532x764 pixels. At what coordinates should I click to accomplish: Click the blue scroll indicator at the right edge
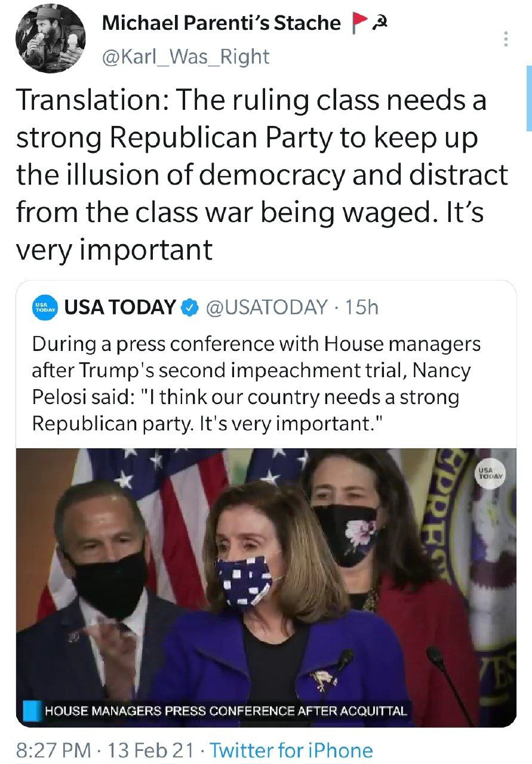[x=529, y=98]
